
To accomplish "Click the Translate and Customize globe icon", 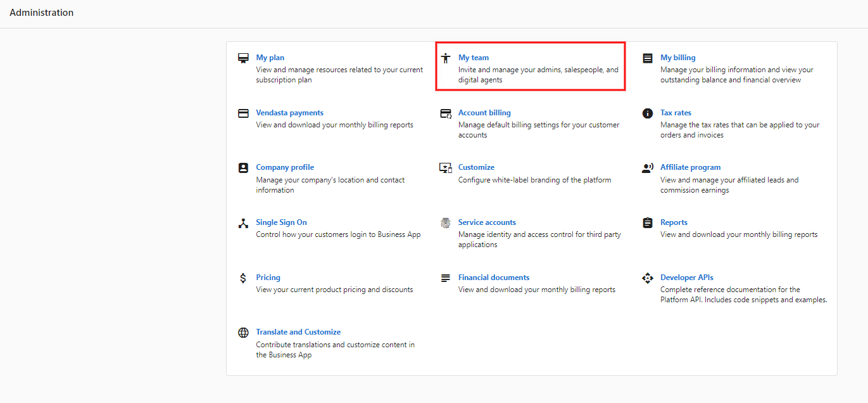I will (x=243, y=333).
